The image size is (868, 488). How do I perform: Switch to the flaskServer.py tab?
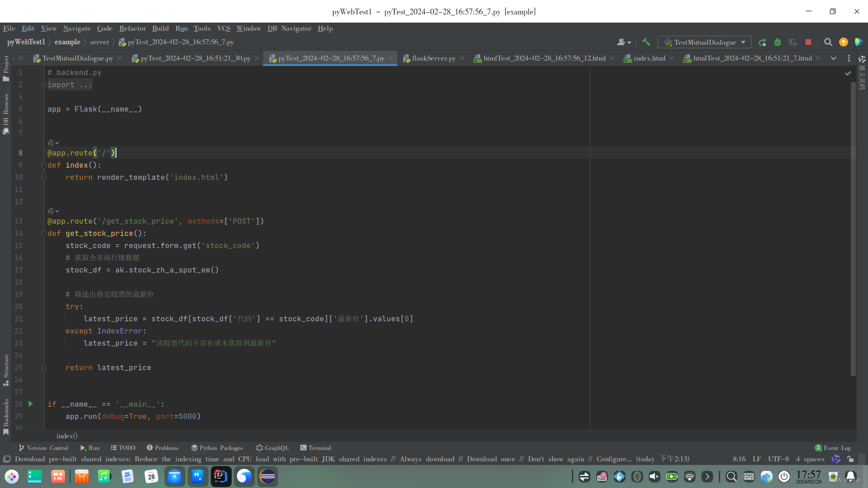tap(433, 58)
